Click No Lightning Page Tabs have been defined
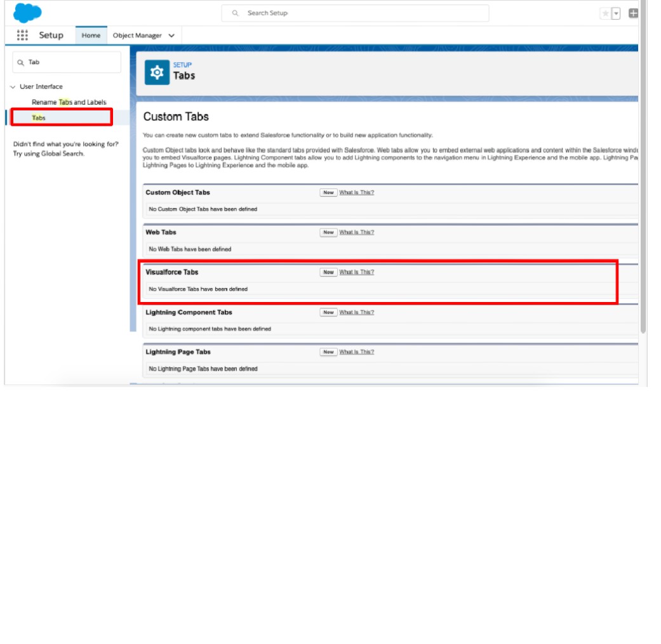 203,369
